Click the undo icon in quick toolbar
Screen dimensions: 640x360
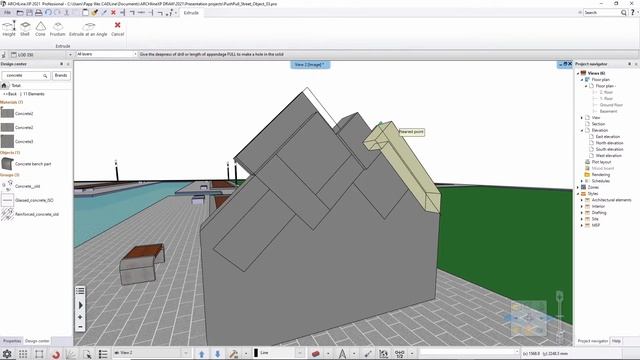[48, 13]
